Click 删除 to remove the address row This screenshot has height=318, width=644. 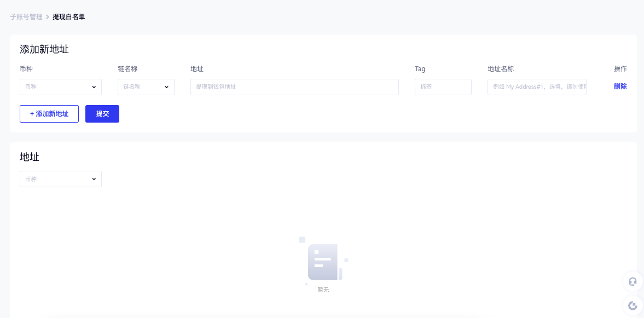pos(620,86)
